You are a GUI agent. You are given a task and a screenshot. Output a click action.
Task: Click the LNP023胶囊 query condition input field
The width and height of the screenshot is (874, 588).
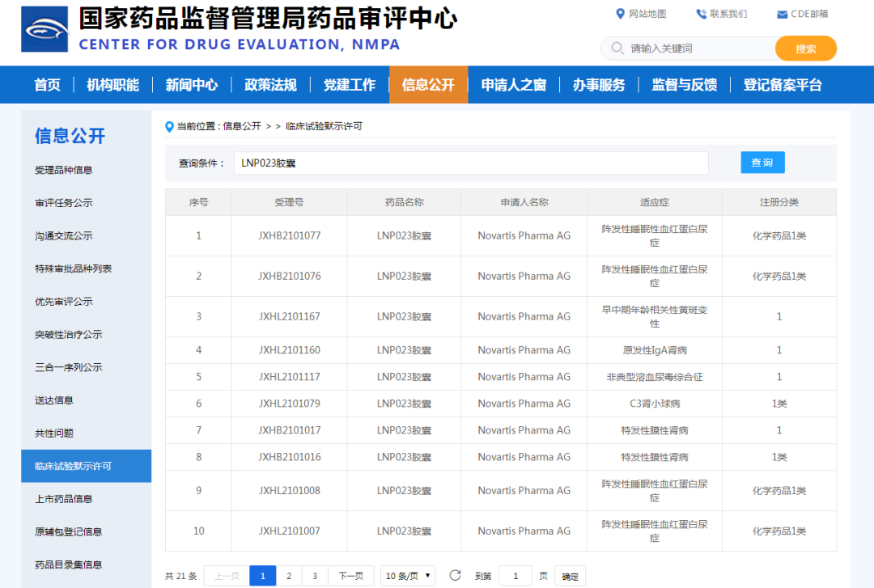coord(469,163)
